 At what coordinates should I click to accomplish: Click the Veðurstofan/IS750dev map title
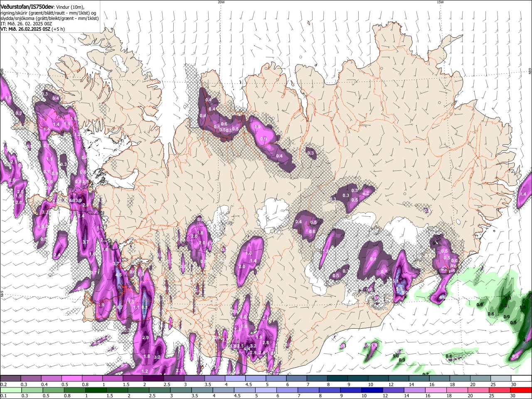(27, 7)
